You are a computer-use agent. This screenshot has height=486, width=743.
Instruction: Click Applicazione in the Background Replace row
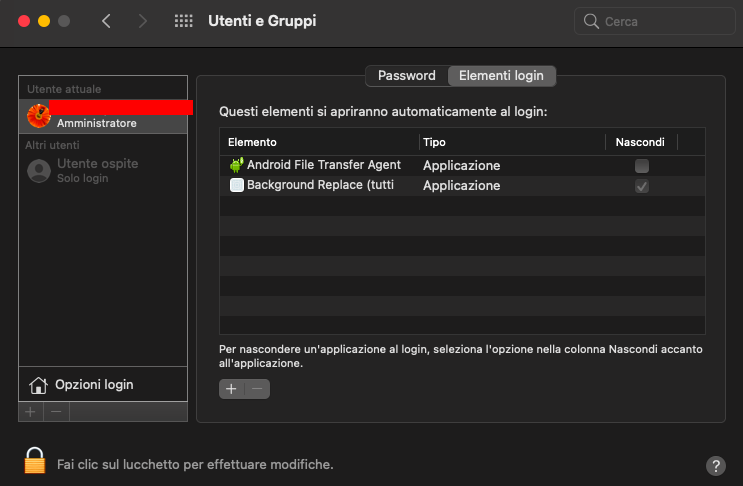click(462, 186)
